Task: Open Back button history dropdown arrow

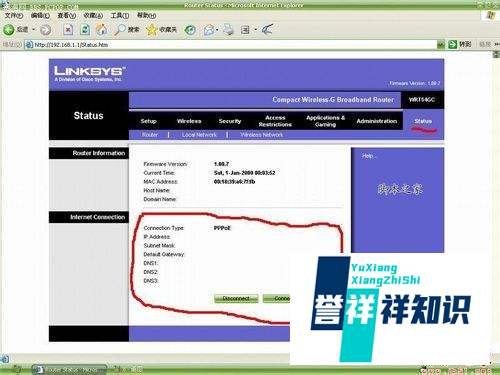Action: pyautogui.click(x=34, y=30)
